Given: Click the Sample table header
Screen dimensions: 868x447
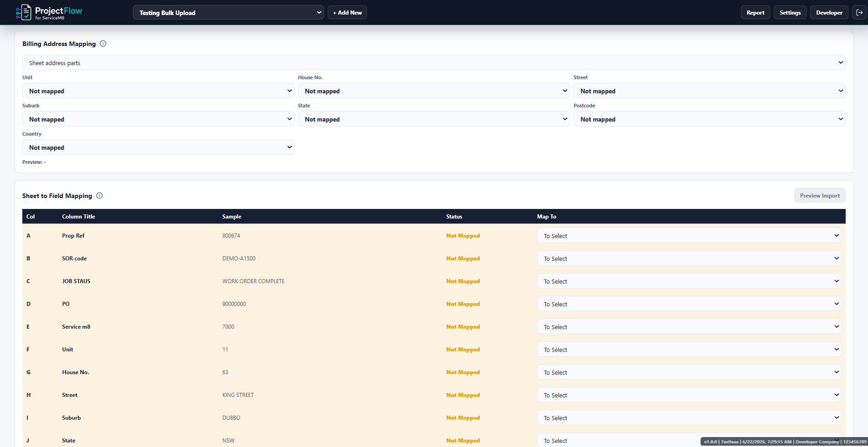Looking at the screenshot, I should [232, 217].
